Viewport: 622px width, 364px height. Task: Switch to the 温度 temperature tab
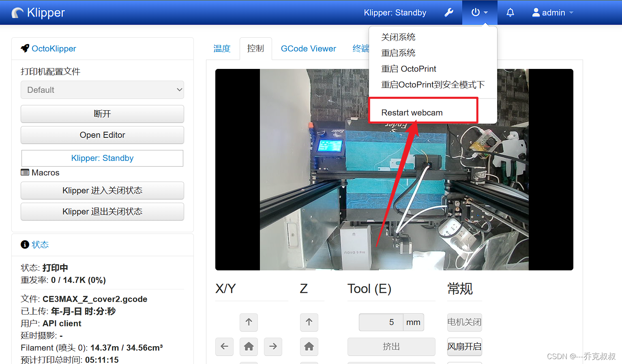[x=221, y=48]
